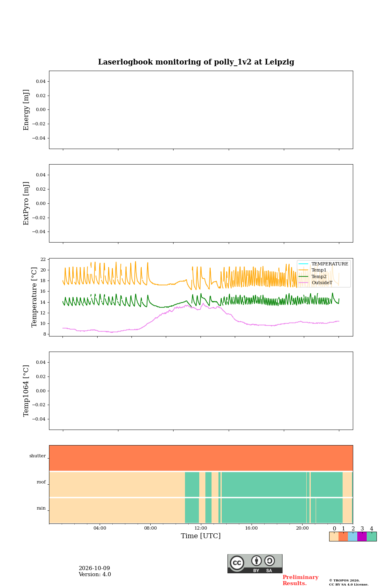Click the BY attribution person icon
392x588 pixels.
click(x=256, y=561)
